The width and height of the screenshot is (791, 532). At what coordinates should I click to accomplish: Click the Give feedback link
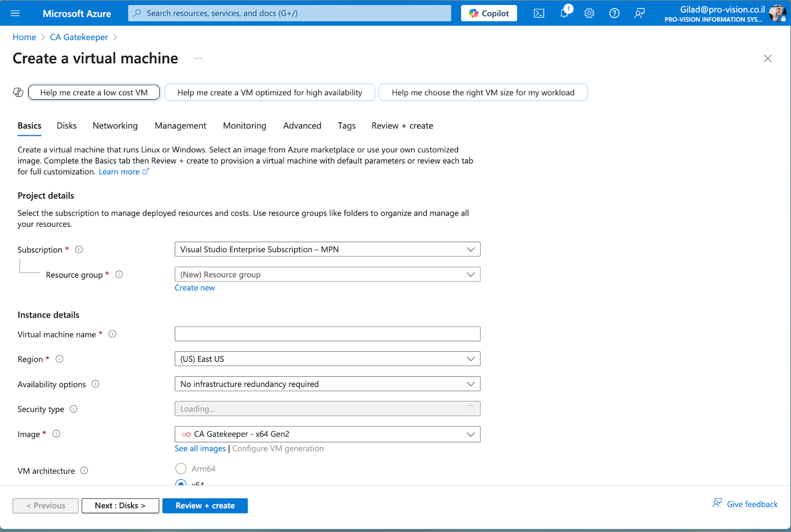click(752, 504)
